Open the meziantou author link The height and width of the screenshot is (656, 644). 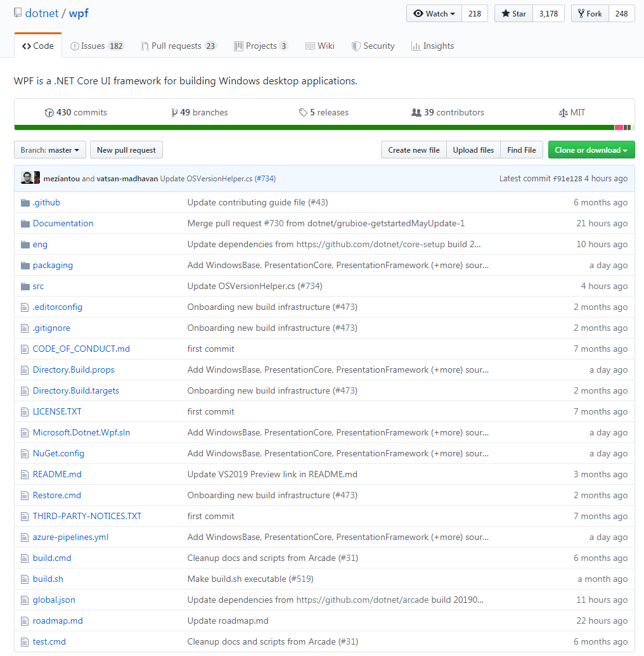(x=61, y=179)
